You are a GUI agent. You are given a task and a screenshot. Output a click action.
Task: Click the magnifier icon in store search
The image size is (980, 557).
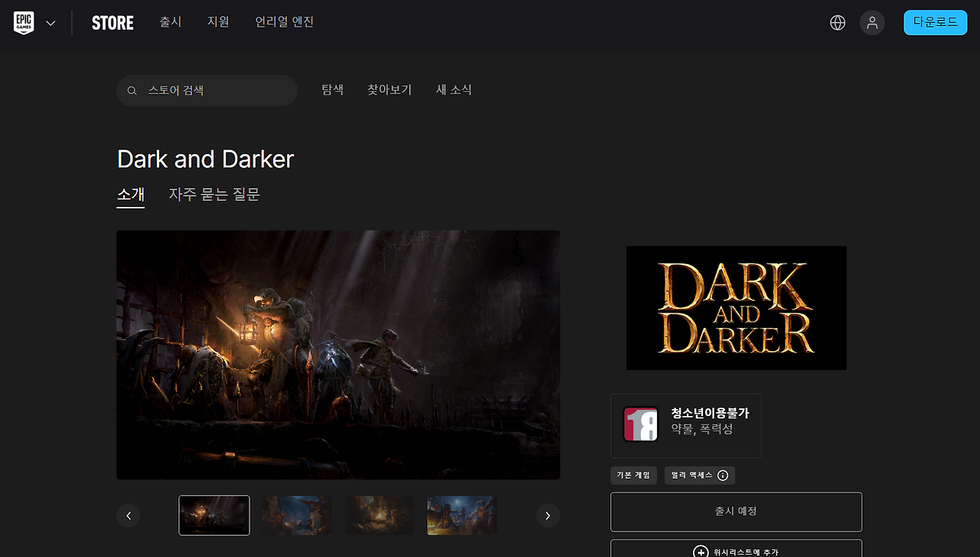[x=132, y=90]
